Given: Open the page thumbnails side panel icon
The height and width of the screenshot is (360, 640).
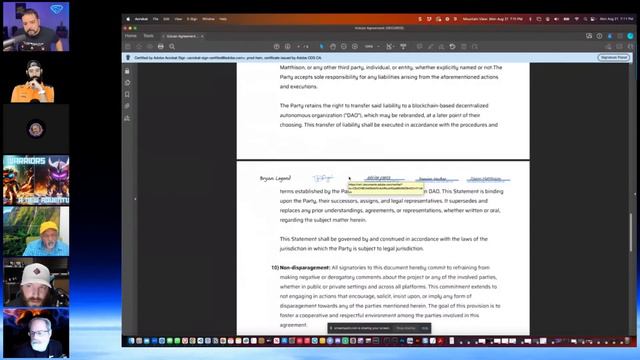Looking at the screenshot, I should [127, 83].
